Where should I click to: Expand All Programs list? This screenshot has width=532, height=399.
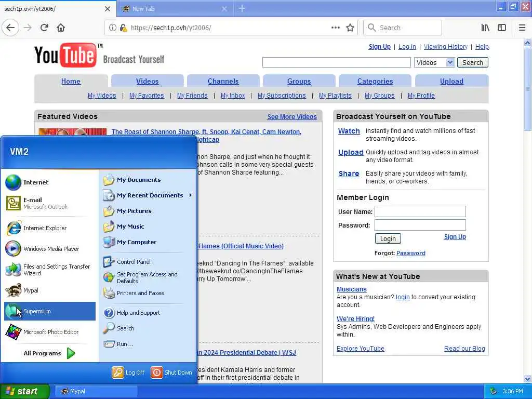(x=49, y=353)
